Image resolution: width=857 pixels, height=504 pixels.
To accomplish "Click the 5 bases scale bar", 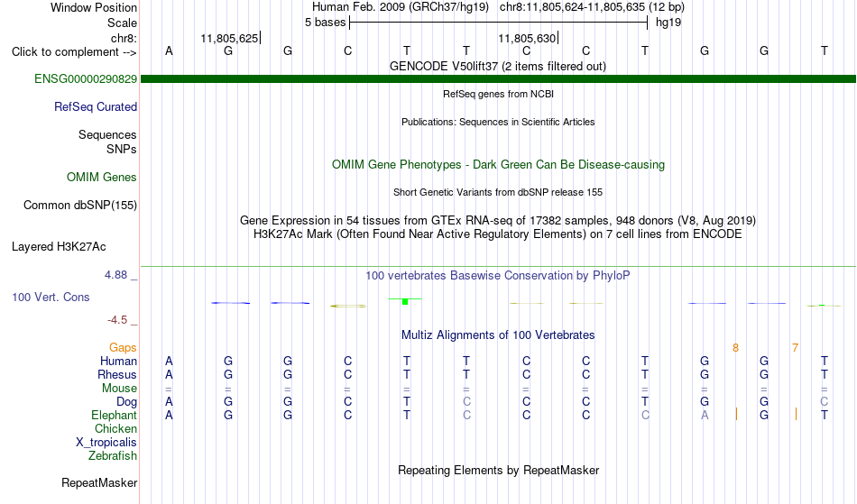I will coord(499,23).
